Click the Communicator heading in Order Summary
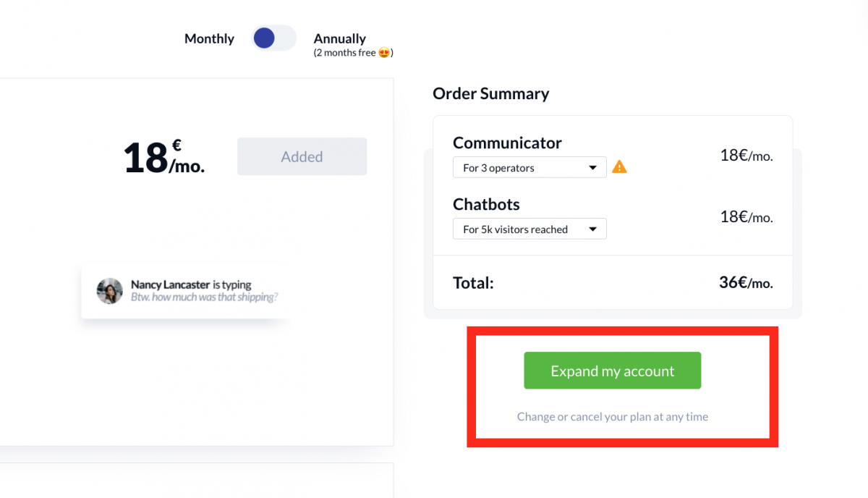 [x=507, y=143]
